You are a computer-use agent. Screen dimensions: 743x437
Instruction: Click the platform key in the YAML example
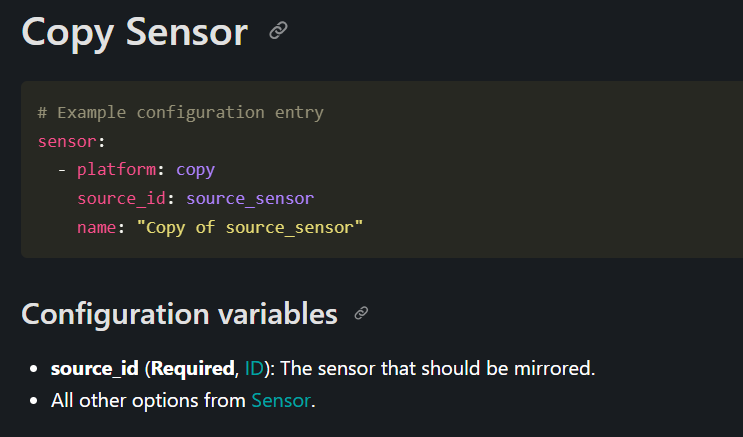point(117,170)
